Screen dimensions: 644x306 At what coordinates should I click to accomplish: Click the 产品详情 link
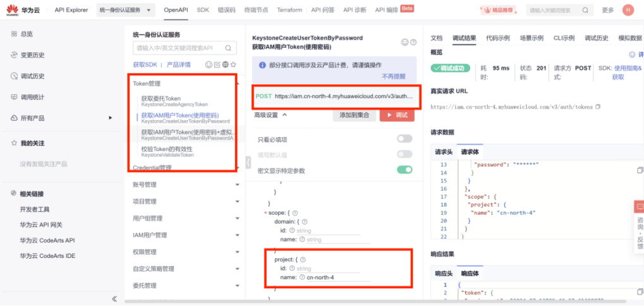click(179, 64)
